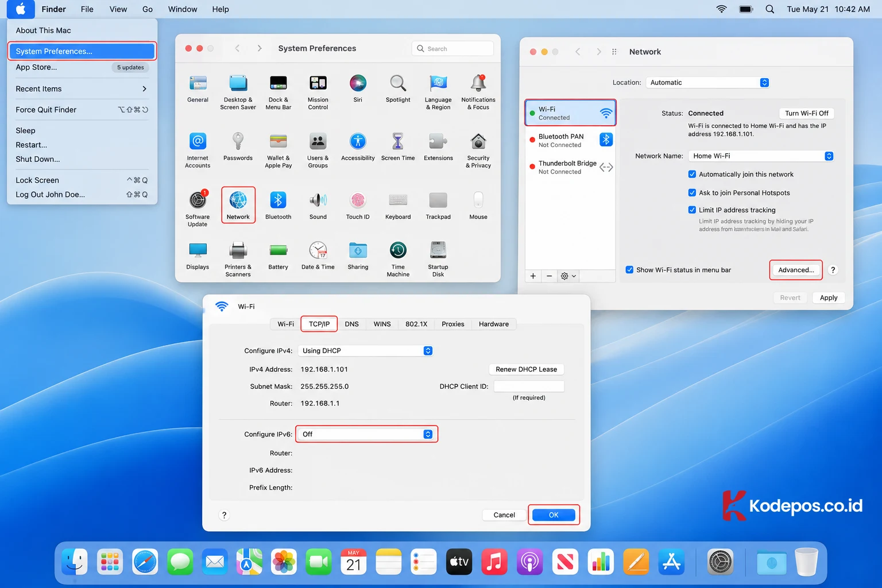
Task: Open Wallet & Apple Pay preferences
Action: tap(278, 150)
